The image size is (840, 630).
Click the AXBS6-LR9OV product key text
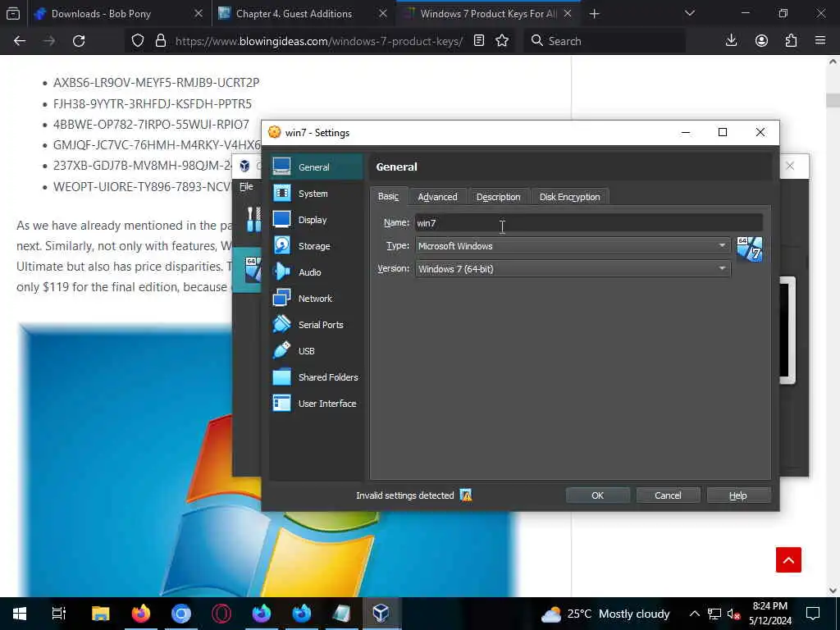tap(156, 83)
